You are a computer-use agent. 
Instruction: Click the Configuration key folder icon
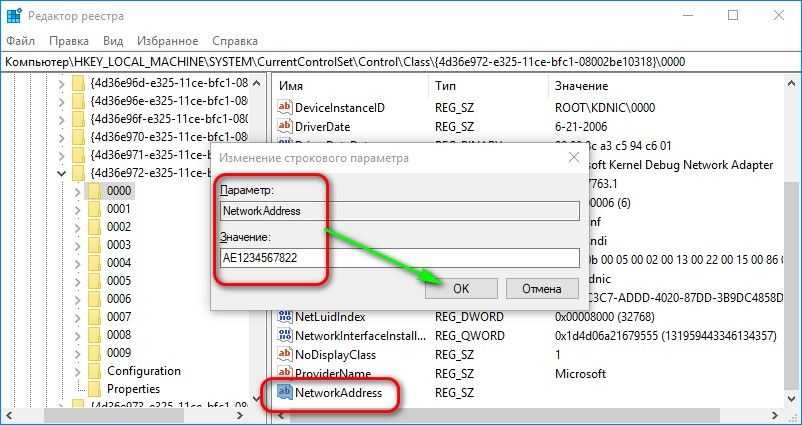click(x=94, y=371)
